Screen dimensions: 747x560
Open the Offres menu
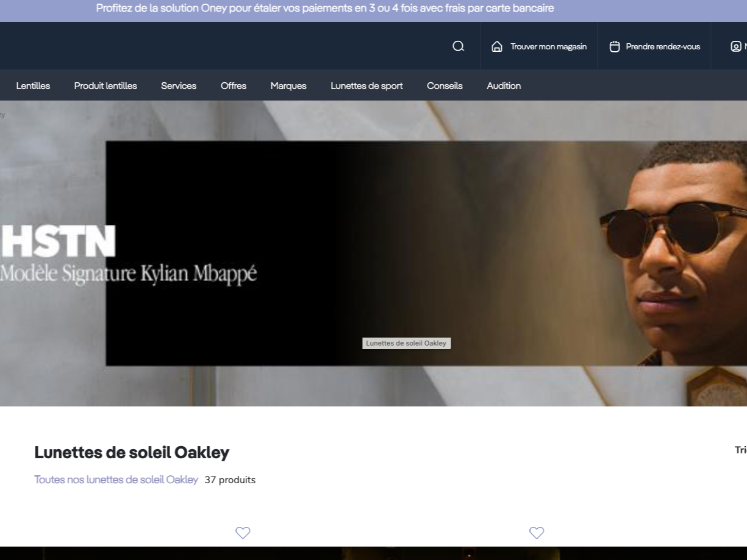[234, 86]
